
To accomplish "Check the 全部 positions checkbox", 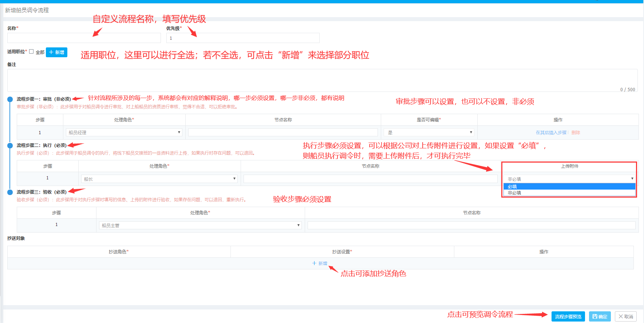I will [31, 52].
